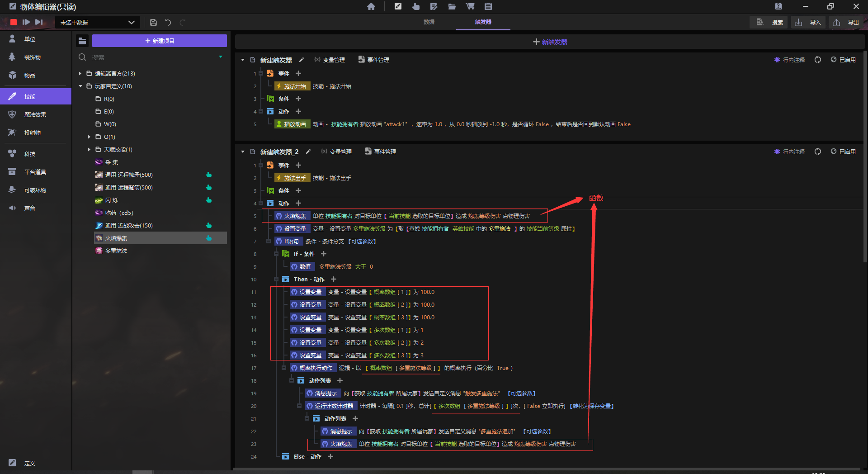Select 科技 in the left sidebar
The image size is (868, 474).
point(36,154)
